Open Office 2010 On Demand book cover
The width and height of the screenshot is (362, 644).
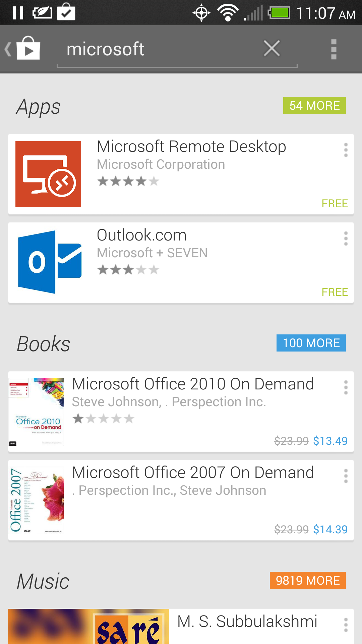36,412
